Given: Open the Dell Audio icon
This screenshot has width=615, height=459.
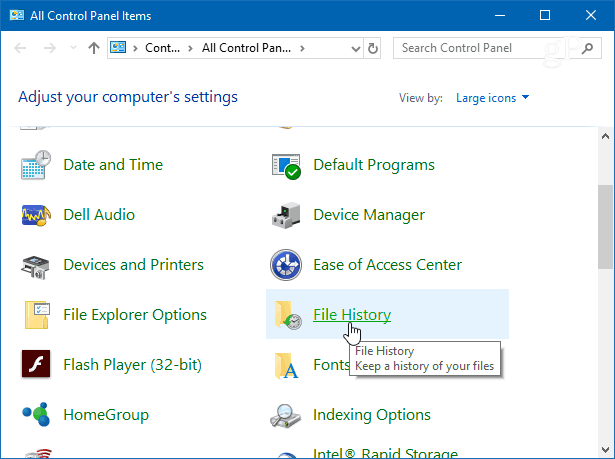Looking at the screenshot, I should [36, 215].
